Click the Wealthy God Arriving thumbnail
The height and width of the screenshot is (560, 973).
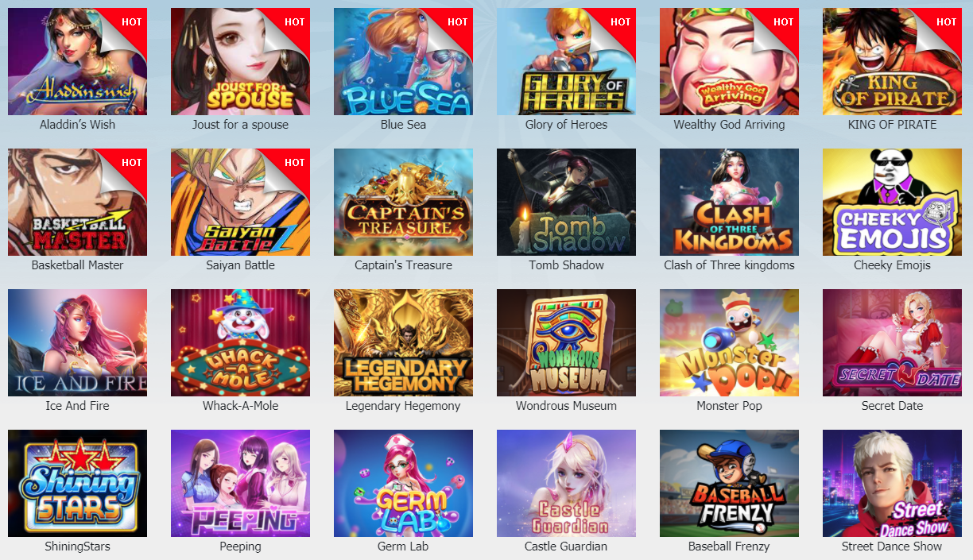729,61
